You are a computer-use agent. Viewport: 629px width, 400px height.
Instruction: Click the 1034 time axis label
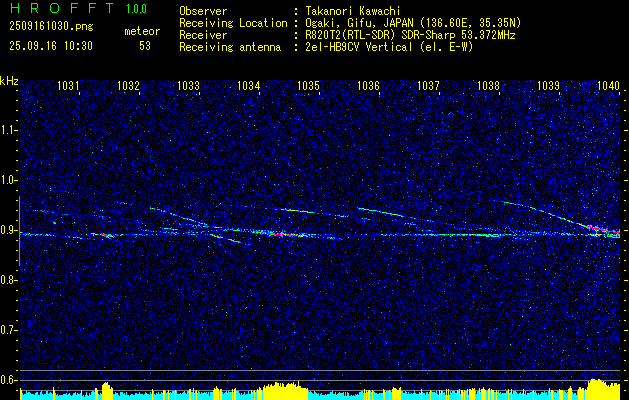(248, 85)
